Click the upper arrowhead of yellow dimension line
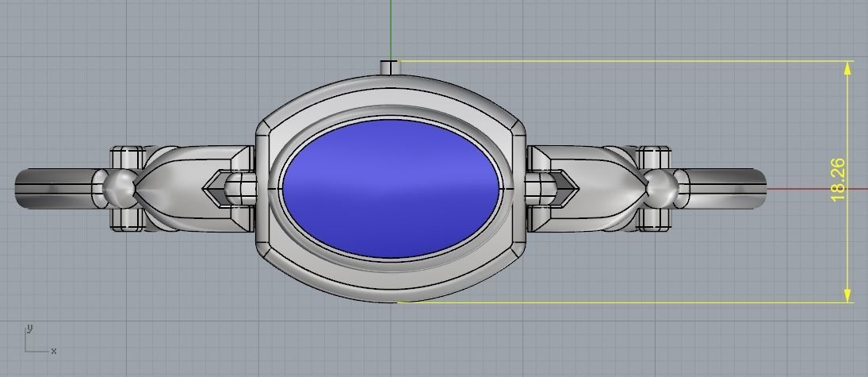 click(x=847, y=68)
